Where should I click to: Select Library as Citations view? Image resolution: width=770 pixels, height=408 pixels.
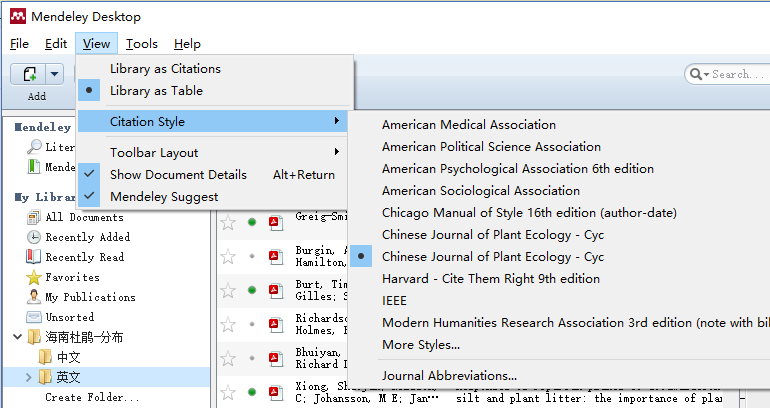[x=215, y=69]
